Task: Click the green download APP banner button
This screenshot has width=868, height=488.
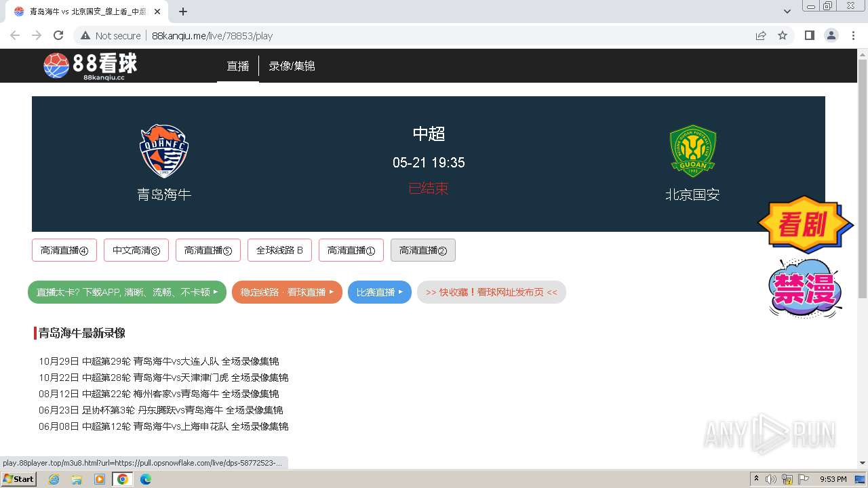Action: point(127,292)
